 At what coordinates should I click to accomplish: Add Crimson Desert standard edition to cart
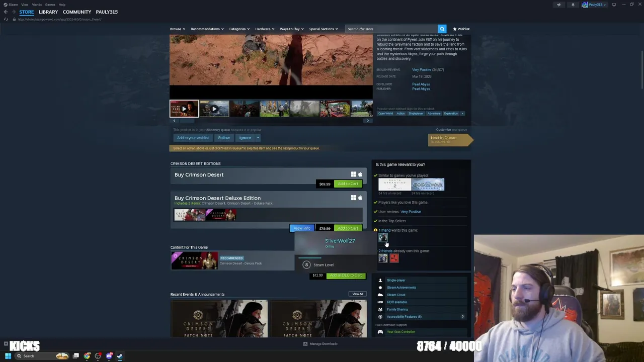coord(348,184)
